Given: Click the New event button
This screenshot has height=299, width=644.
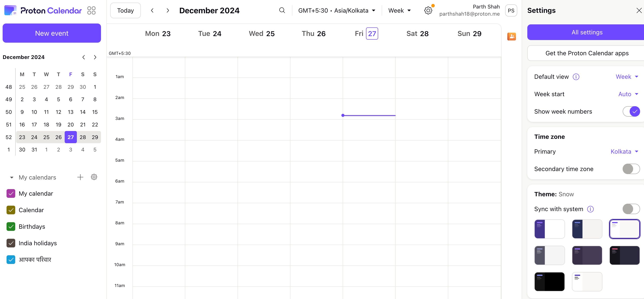Looking at the screenshot, I should (x=52, y=33).
